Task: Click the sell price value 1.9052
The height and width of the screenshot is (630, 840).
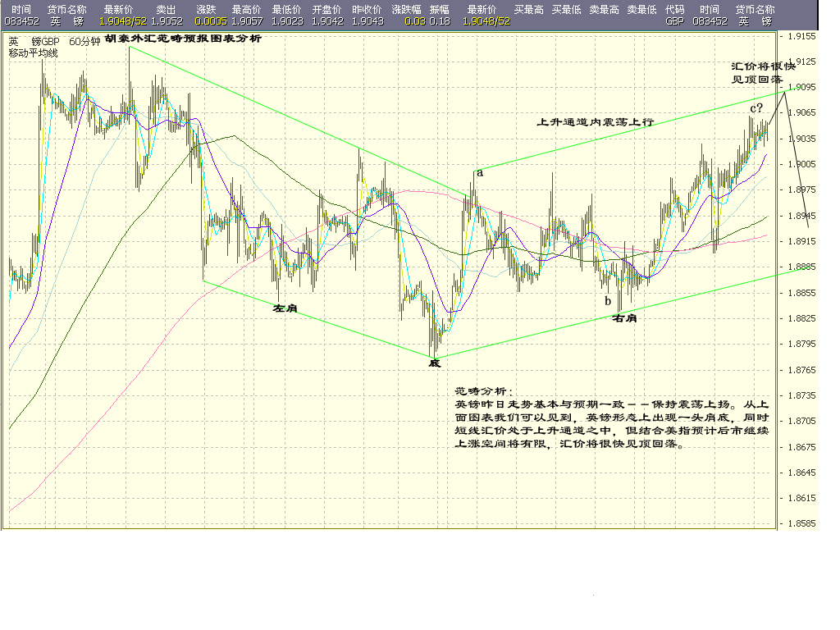Action: [167, 21]
